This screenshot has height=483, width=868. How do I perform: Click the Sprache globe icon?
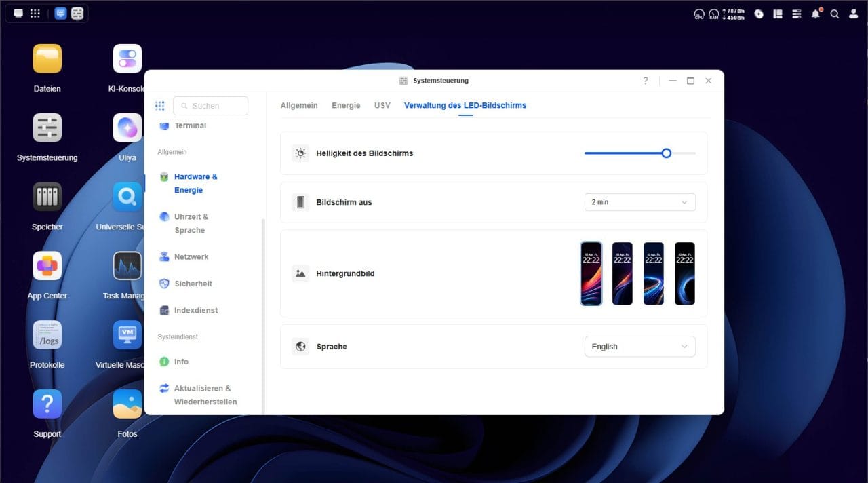pos(300,347)
